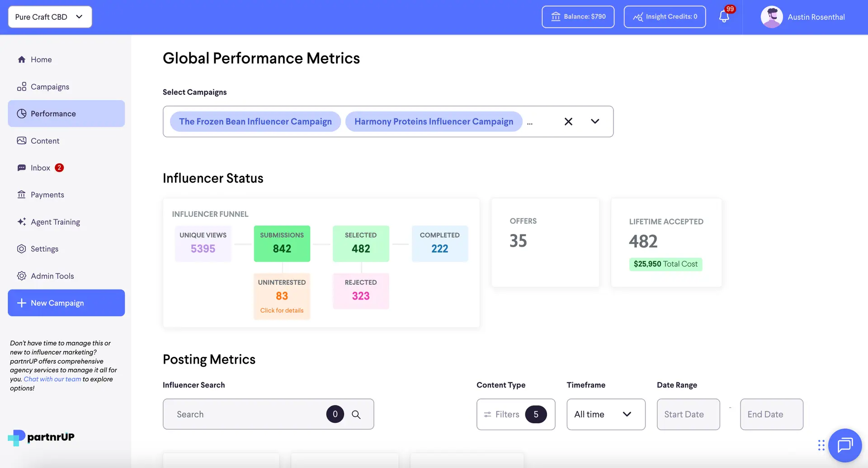Select the Performance clock icon

tap(22, 113)
